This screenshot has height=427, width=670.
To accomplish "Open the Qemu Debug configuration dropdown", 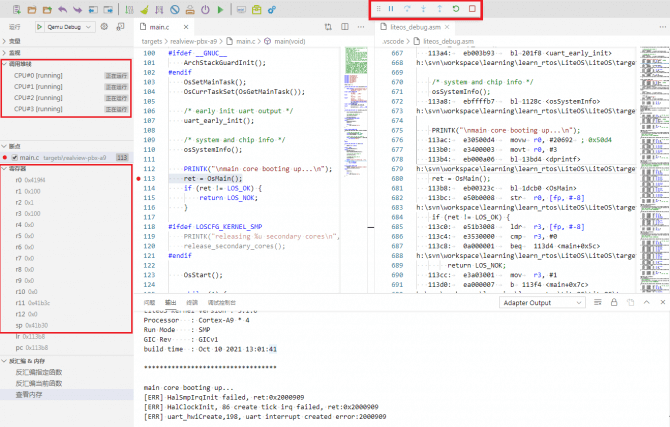I will tap(69, 27).
